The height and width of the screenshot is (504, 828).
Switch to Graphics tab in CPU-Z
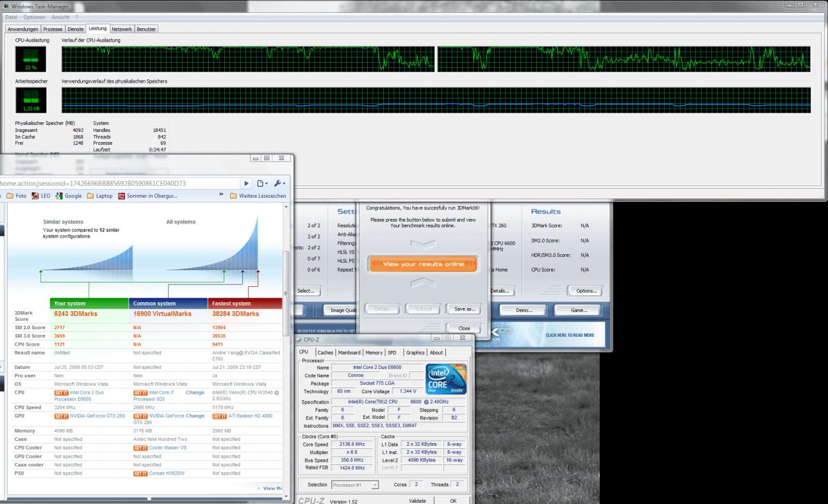click(415, 352)
